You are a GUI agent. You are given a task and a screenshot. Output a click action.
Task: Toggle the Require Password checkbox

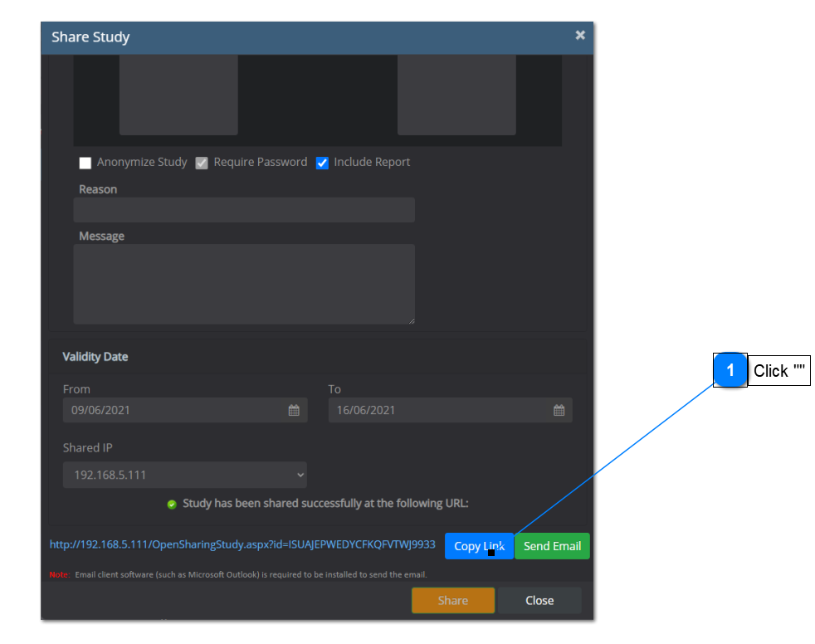coord(202,163)
